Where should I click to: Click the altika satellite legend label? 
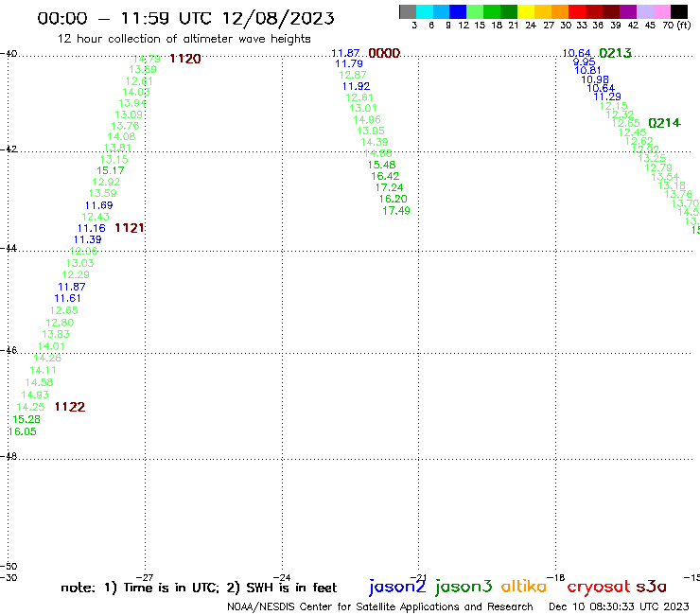524,587
